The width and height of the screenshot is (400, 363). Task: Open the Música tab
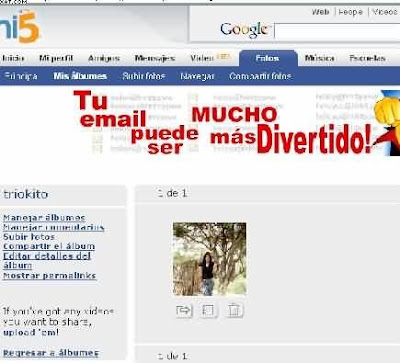tap(319, 58)
